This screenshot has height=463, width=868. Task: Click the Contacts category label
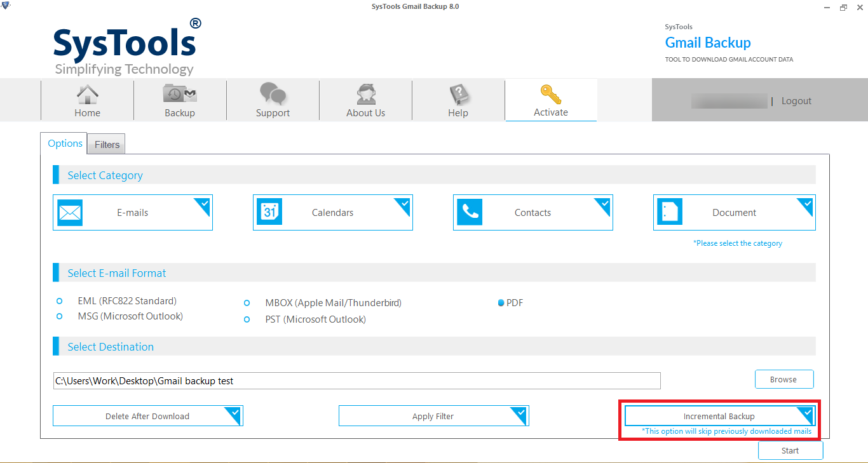pyautogui.click(x=532, y=213)
